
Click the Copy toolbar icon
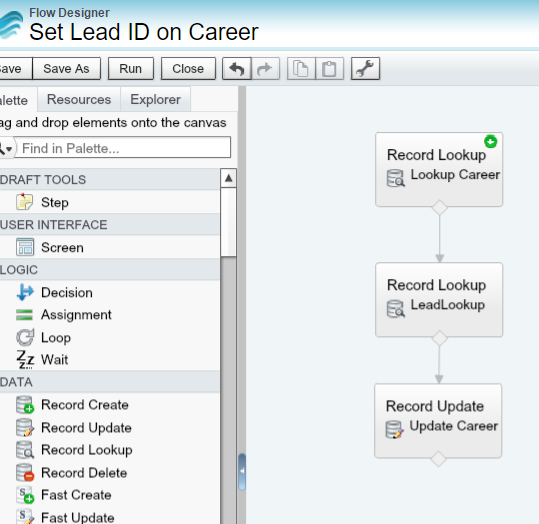[x=301, y=69]
